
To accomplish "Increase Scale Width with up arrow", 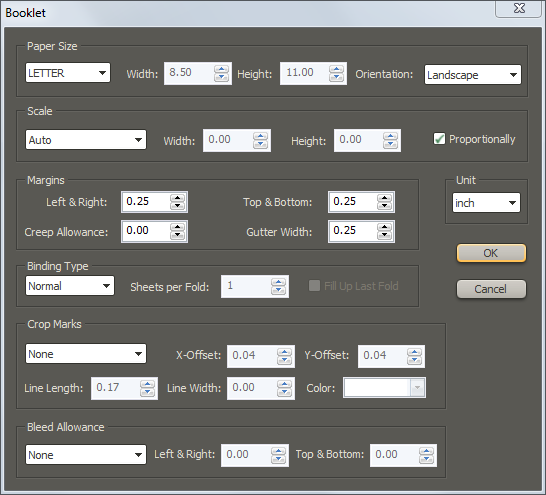I will coord(260,136).
